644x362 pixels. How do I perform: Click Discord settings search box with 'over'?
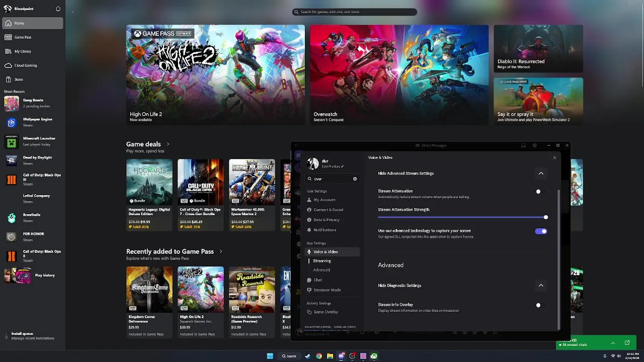click(331, 178)
